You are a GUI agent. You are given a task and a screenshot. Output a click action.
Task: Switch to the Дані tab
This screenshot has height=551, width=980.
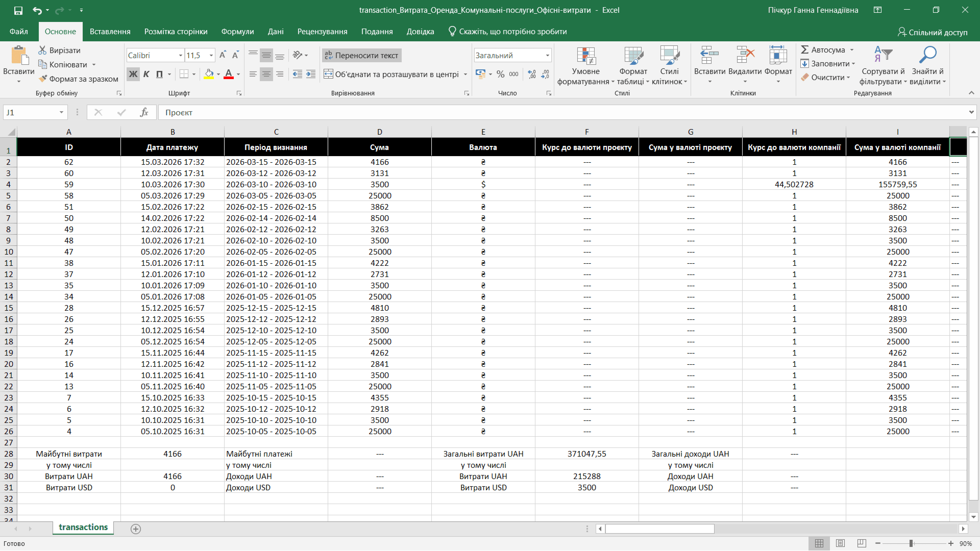click(x=275, y=32)
